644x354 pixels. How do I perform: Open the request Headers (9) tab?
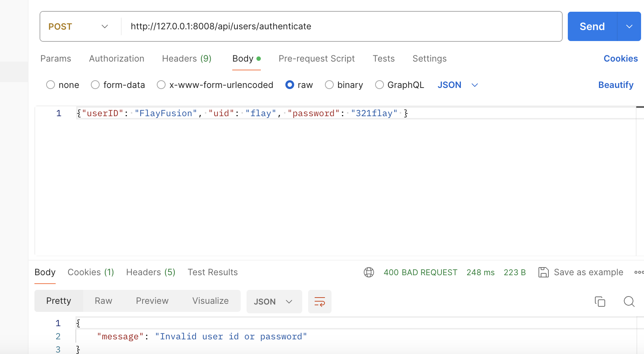tap(187, 59)
